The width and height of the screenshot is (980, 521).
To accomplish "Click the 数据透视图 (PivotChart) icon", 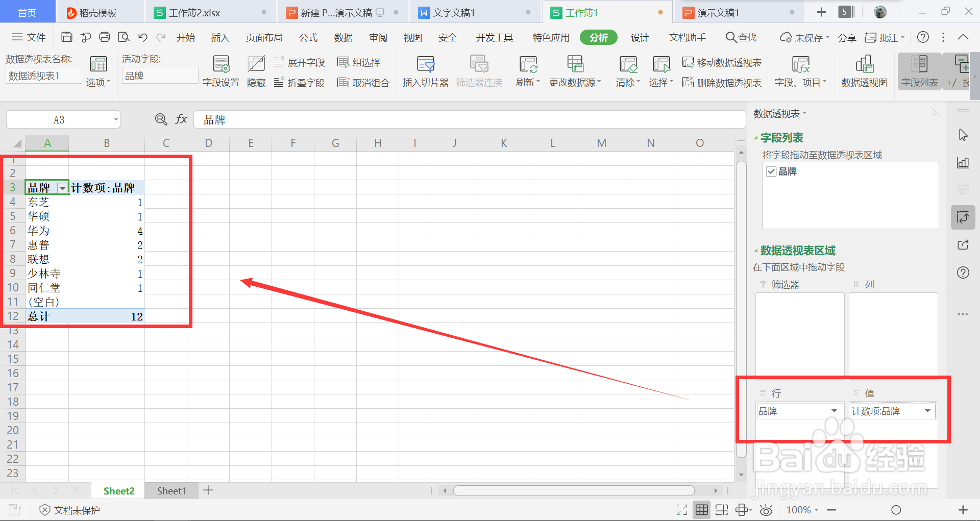I will 864,71.
